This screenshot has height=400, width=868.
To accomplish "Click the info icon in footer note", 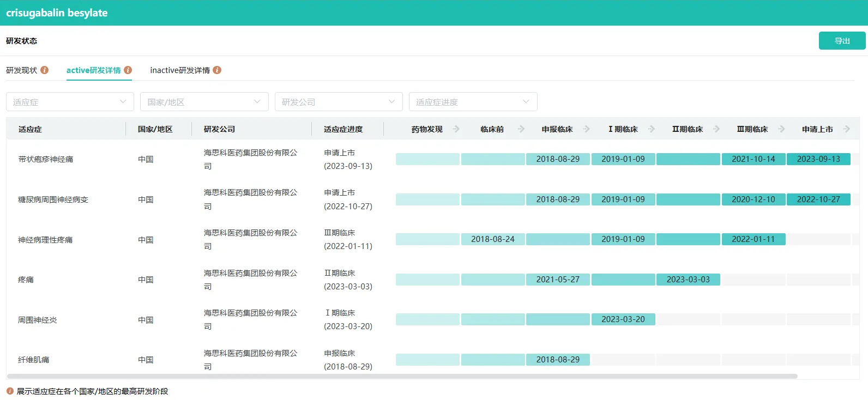I will pos(10,391).
